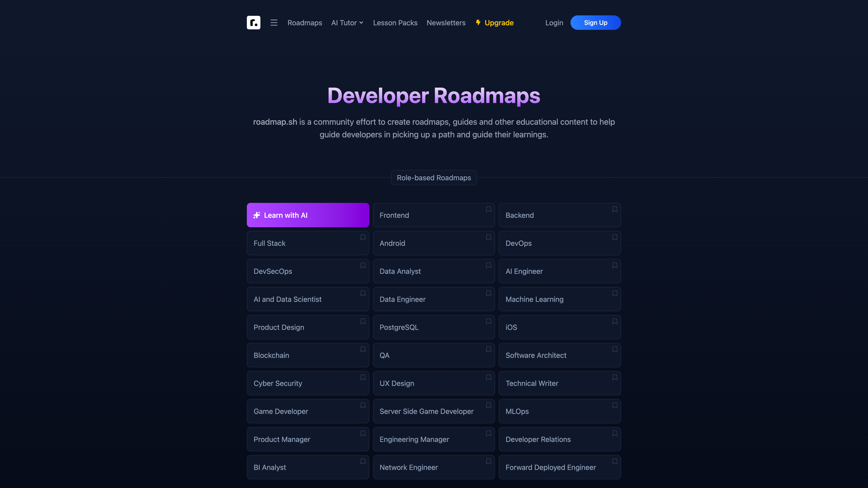
Task: Click the roadmap.sh logo icon
Action: click(253, 23)
